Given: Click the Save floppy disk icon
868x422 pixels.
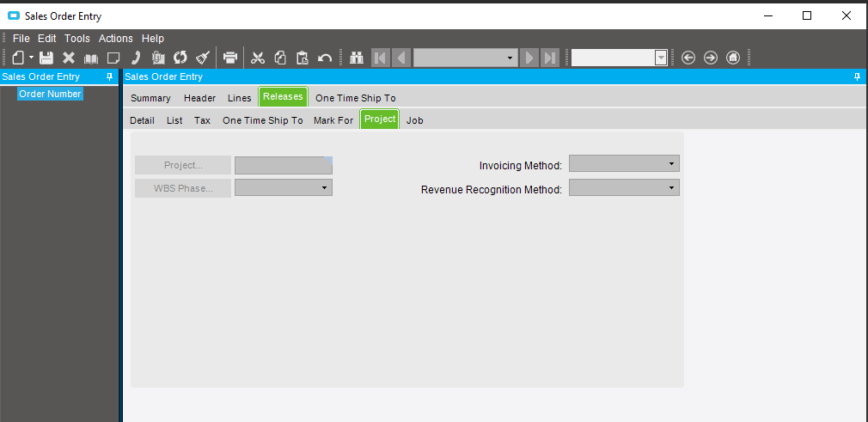Looking at the screenshot, I should point(46,58).
